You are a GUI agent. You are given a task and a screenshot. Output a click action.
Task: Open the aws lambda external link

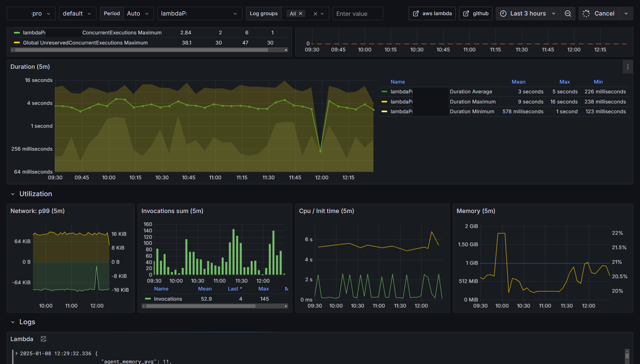[x=432, y=13]
